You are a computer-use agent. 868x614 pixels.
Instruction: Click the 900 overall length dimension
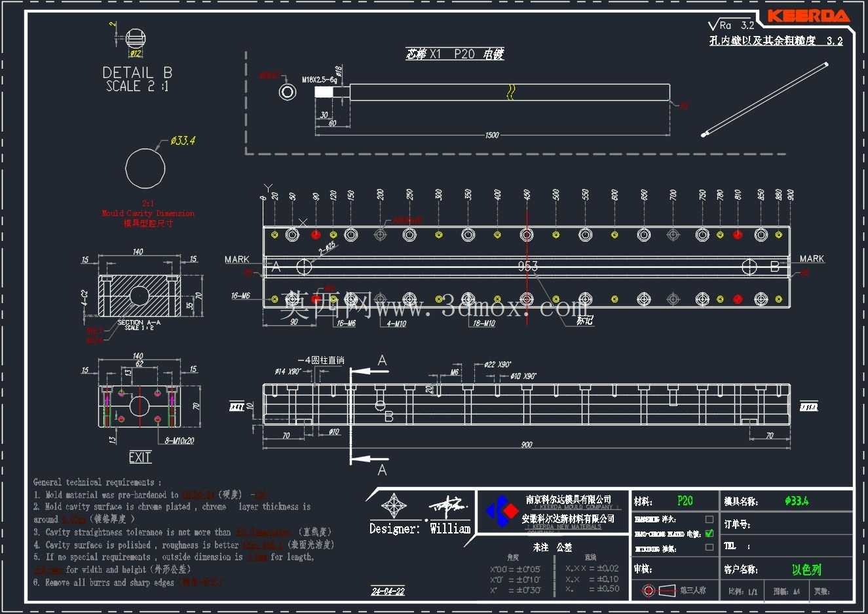(x=527, y=444)
